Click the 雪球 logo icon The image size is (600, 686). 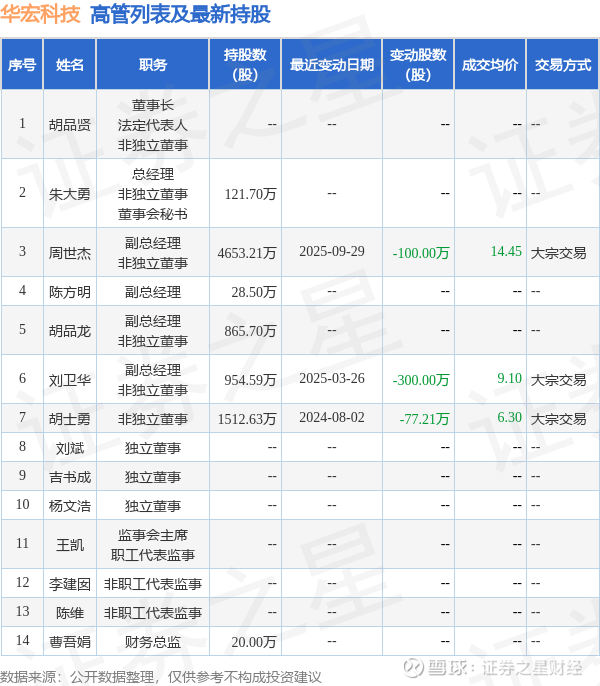(414, 667)
